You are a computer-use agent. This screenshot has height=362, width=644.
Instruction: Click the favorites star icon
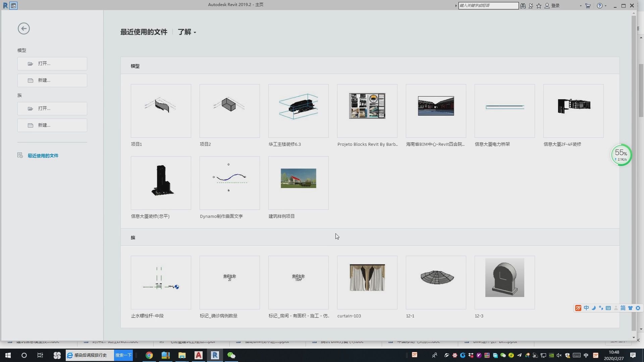539,6
